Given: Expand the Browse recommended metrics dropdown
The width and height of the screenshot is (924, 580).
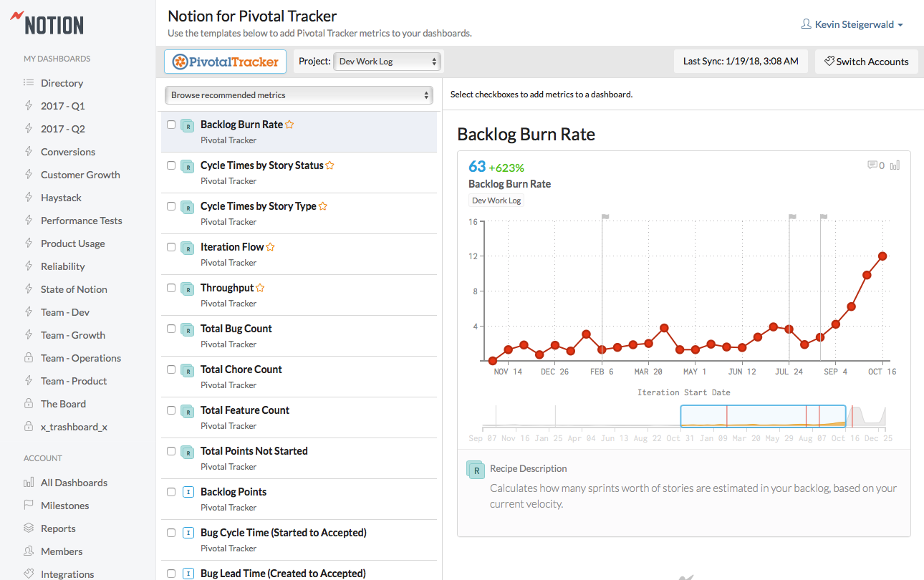Looking at the screenshot, I should [299, 95].
